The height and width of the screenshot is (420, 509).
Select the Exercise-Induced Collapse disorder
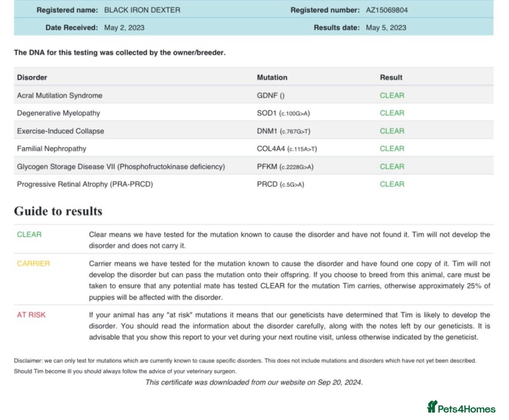(61, 131)
